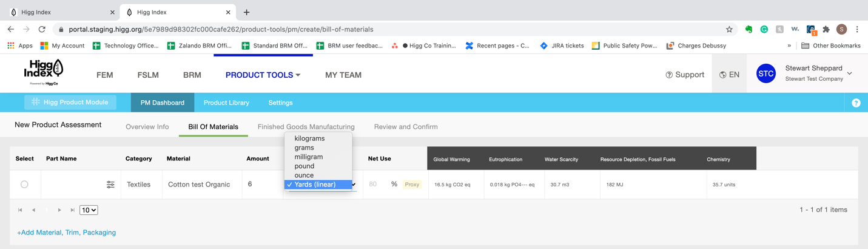Screen dimensions: 868x249
Task: Open the Apps bookmarks shortcut
Action: coord(19,46)
